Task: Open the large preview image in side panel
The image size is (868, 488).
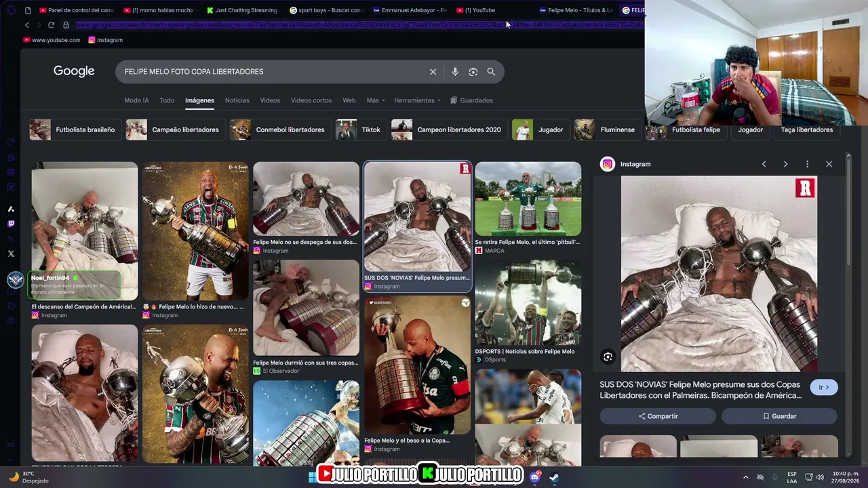Action: [718, 274]
